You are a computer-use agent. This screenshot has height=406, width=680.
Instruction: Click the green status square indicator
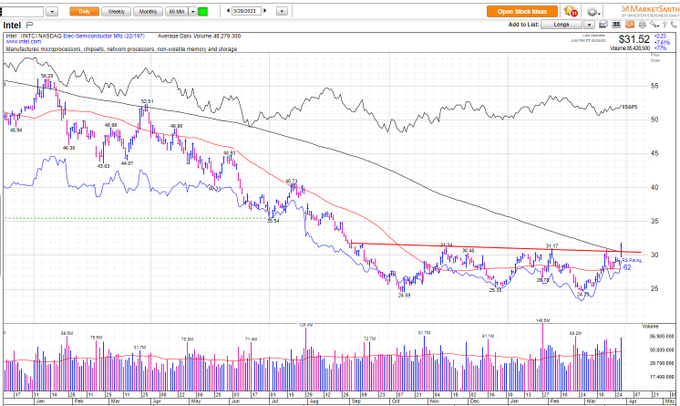(x=203, y=12)
